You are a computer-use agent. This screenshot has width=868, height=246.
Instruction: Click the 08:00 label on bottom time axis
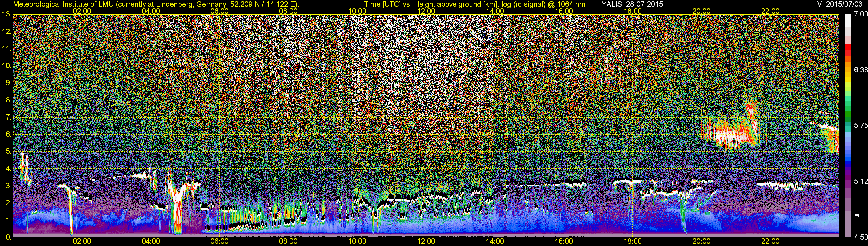coord(288,241)
